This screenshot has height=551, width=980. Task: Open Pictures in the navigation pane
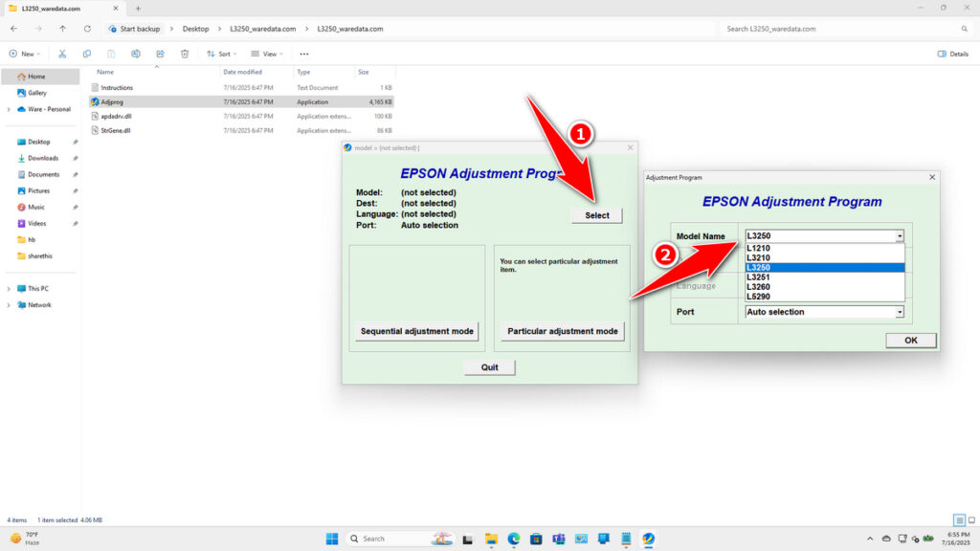point(38,190)
